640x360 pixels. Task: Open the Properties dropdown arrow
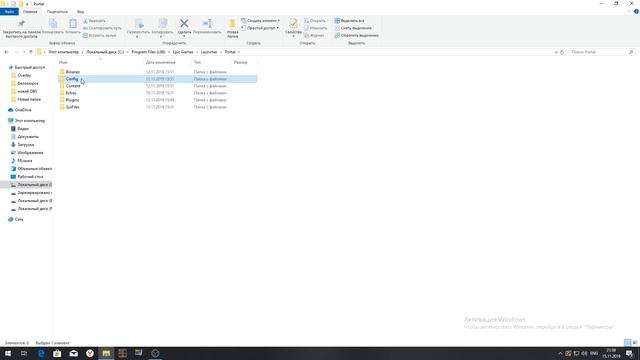pyautogui.click(x=293, y=36)
